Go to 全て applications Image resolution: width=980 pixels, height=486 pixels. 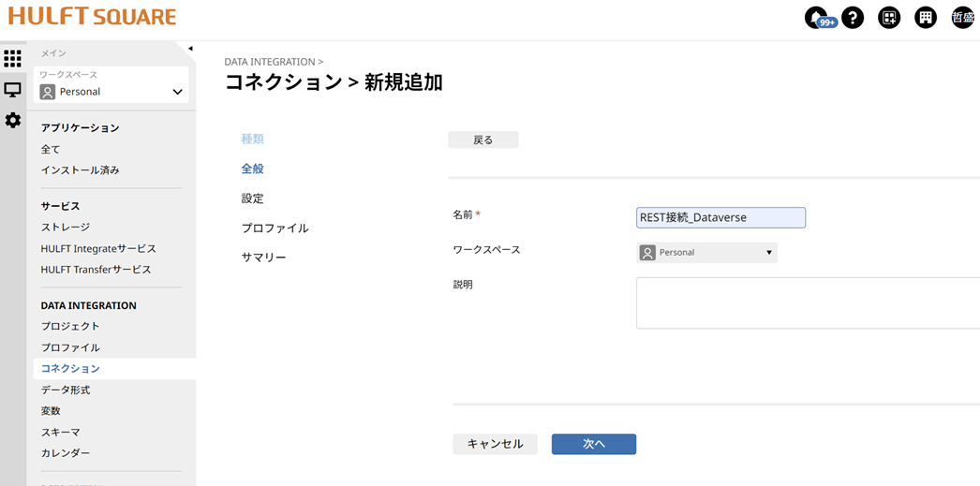click(x=51, y=149)
